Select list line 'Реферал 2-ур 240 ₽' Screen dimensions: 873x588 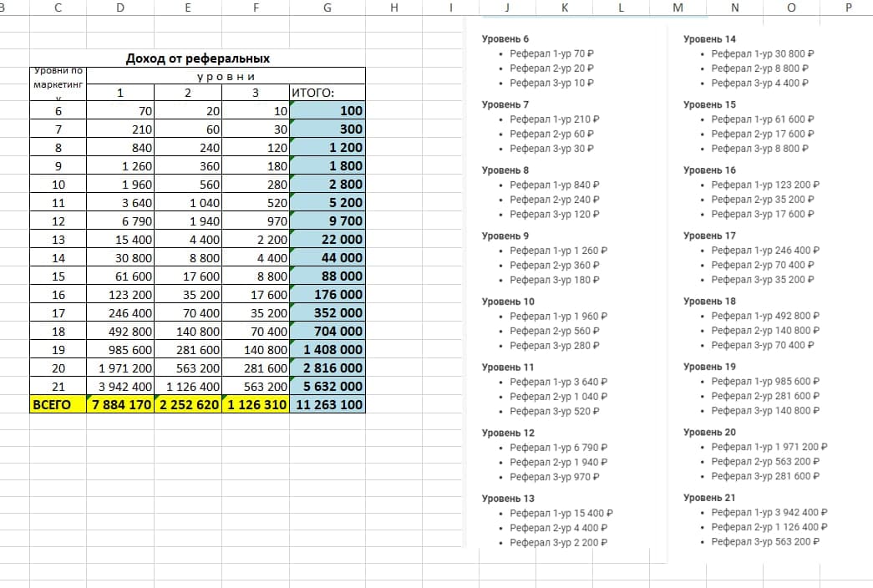(555, 200)
